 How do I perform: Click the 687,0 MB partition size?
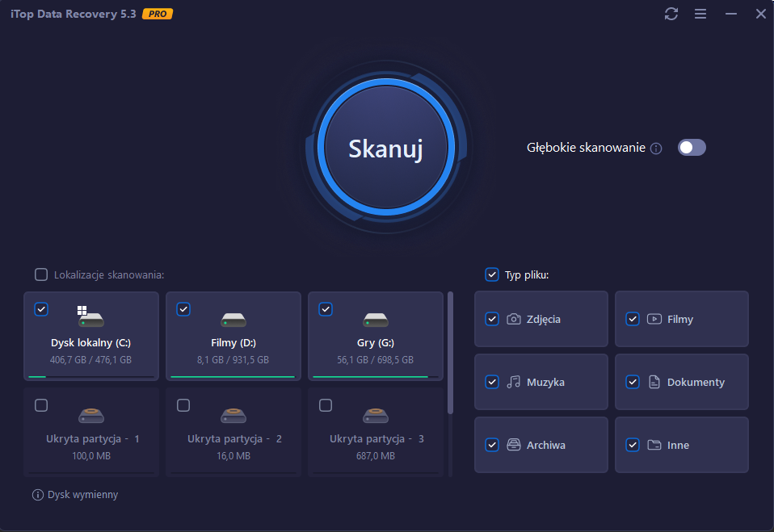pos(376,456)
